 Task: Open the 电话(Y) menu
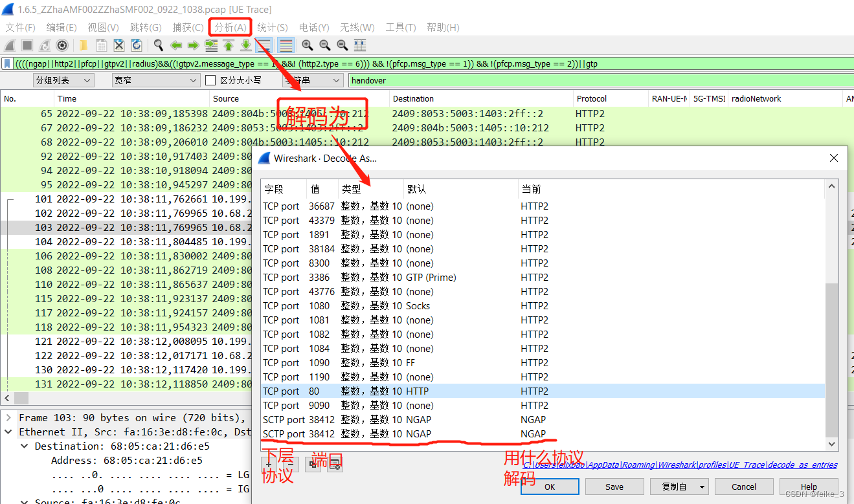(x=314, y=27)
